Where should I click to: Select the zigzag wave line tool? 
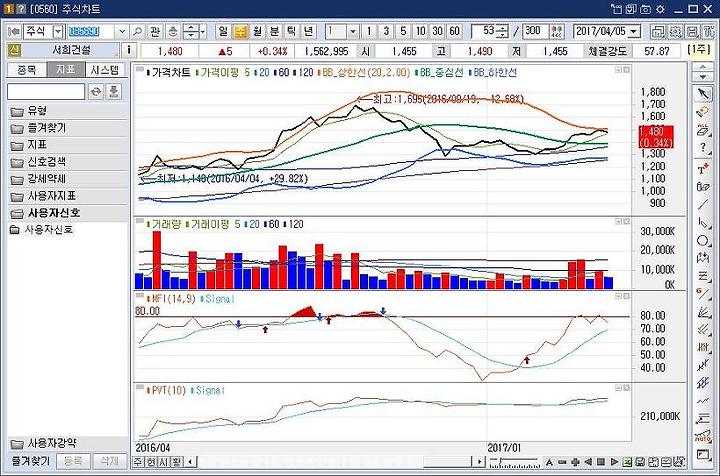703,401
